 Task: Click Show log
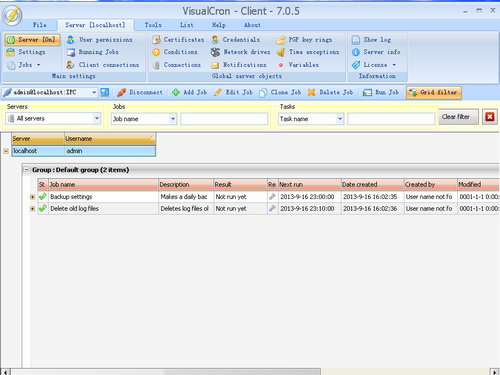[x=371, y=40]
